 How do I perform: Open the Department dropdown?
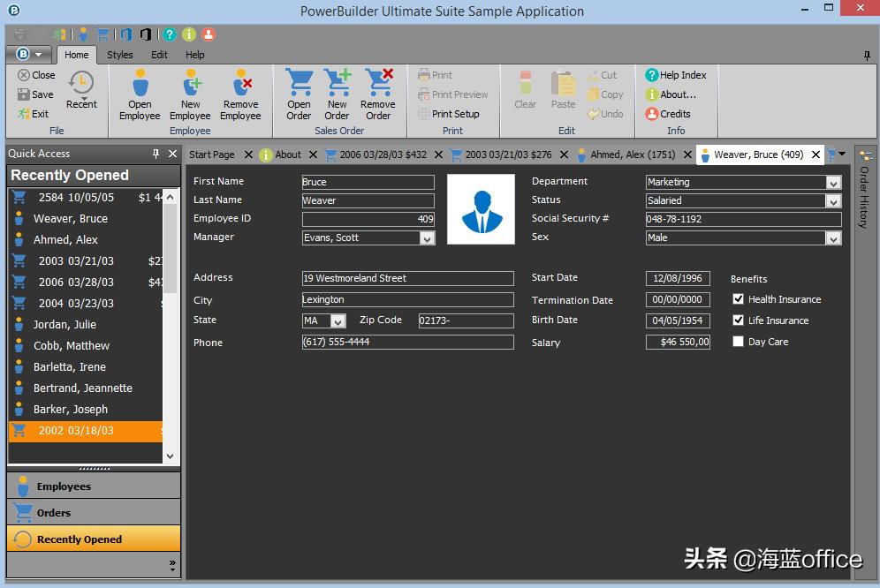(x=833, y=181)
